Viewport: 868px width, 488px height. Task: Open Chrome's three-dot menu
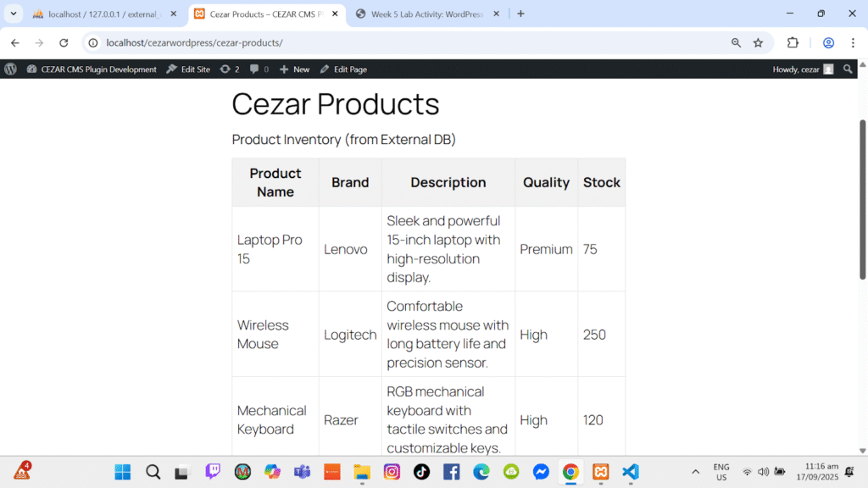click(x=853, y=42)
